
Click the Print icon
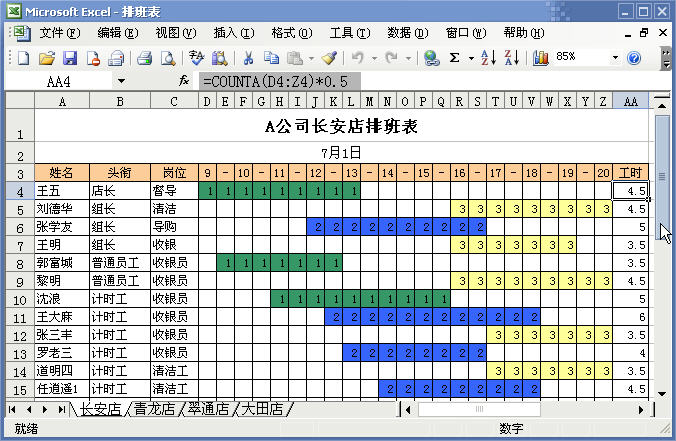point(144,58)
